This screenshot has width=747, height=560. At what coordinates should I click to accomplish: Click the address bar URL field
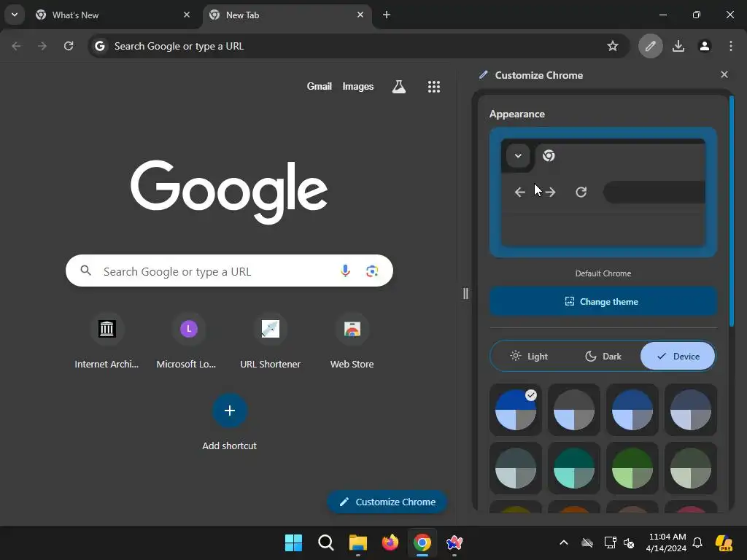358,46
